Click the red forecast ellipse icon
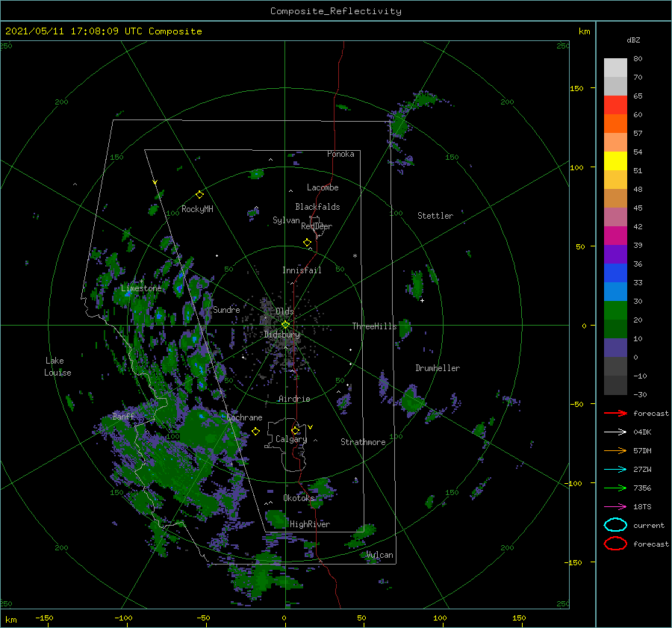Viewport: 672px width, 628px height. 615,544
